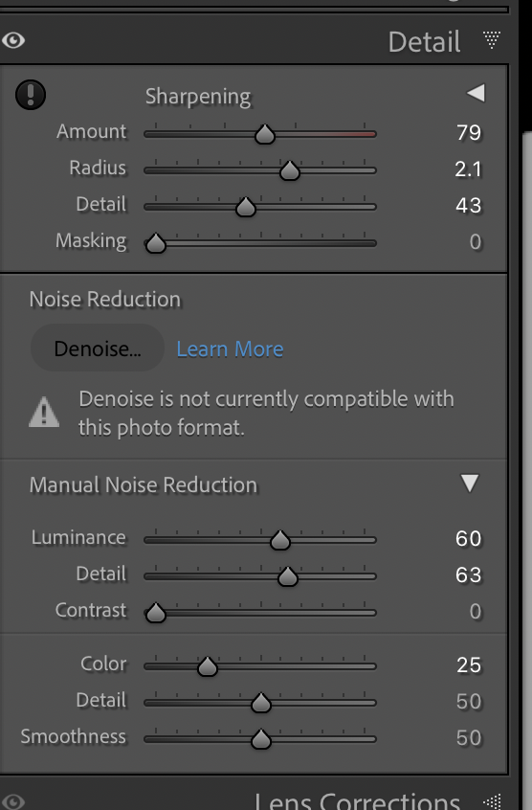The image size is (532, 810).
Task: Select the Radius value field 2.1
Action: pyautogui.click(x=468, y=169)
